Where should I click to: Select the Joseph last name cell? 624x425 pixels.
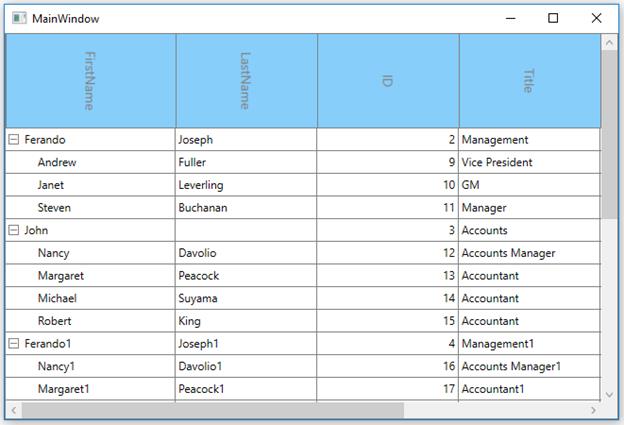(246, 139)
